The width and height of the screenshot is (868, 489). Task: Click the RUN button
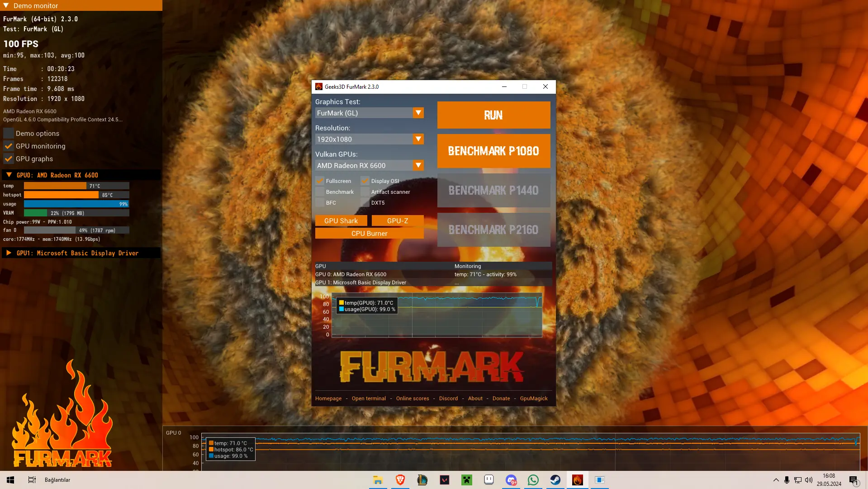[x=493, y=115]
